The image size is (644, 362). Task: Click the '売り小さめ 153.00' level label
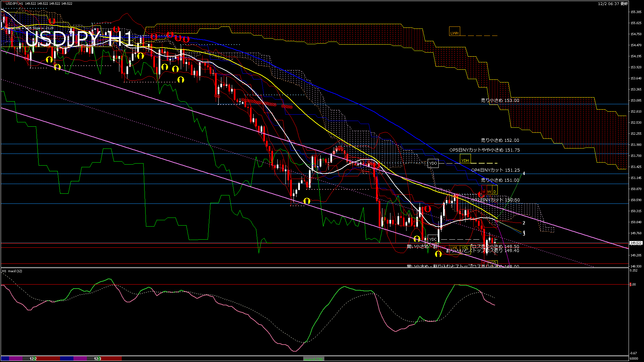point(500,100)
